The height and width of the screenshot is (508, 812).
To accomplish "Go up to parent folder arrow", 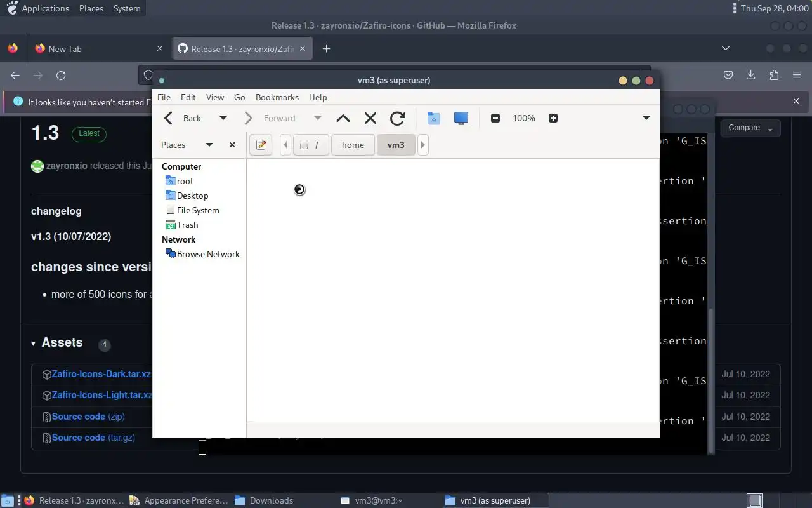I will (x=343, y=118).
